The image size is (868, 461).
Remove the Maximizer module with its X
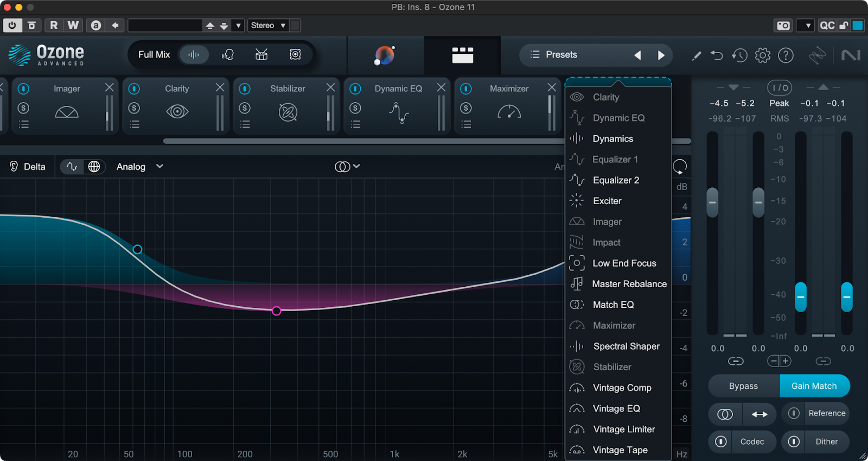(552, 87)
